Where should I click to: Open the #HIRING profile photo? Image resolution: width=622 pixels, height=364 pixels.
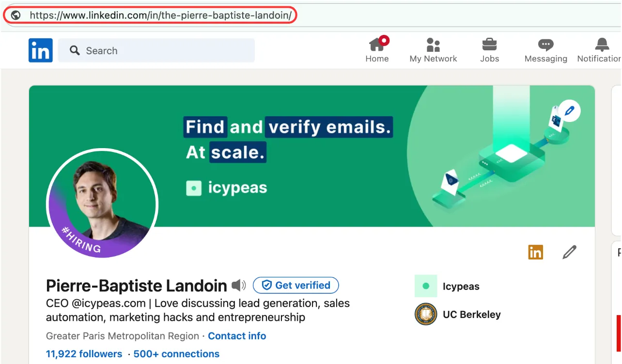point(102,203)
